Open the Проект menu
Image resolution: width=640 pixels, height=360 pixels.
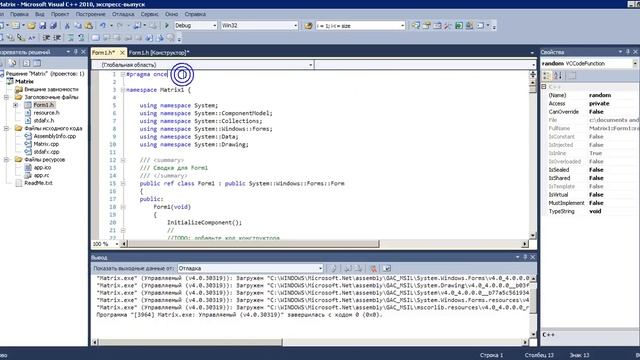60,14
